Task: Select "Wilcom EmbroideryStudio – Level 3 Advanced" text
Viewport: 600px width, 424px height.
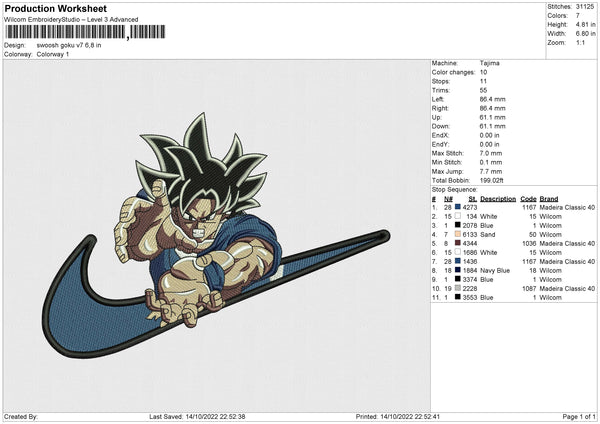Action: pyautogui.click(x=71, y=19)
